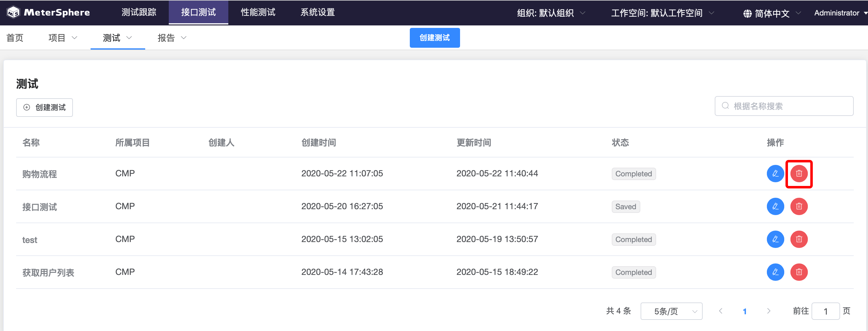Click the Completed tag in 购物流程 row

pos(633,174)
